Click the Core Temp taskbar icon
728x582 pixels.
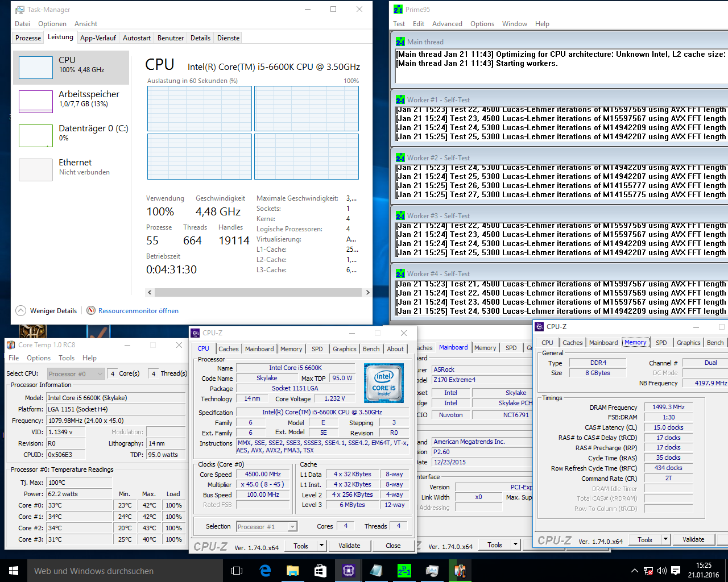[x=460, y=571]
